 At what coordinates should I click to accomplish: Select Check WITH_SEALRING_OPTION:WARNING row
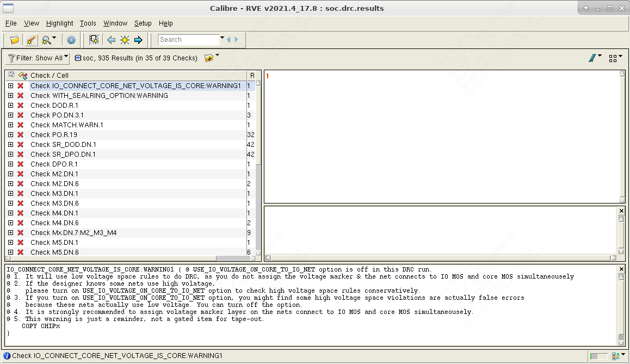tap(99, 96)
